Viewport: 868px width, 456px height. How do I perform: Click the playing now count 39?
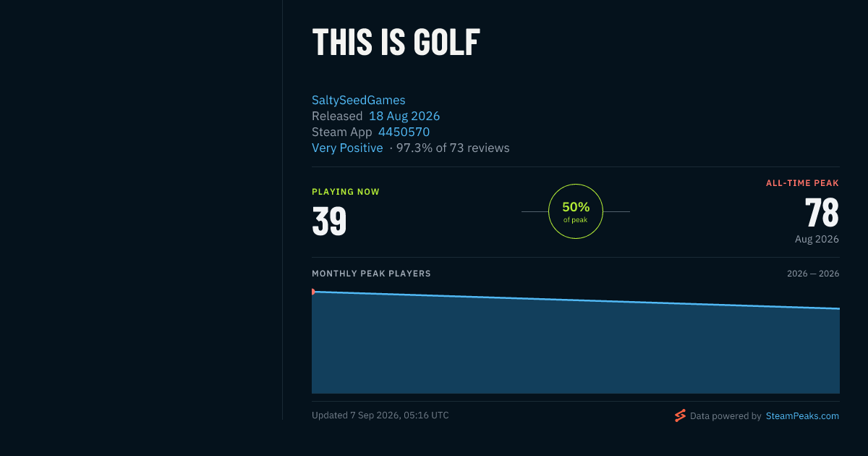coord(329,221)
